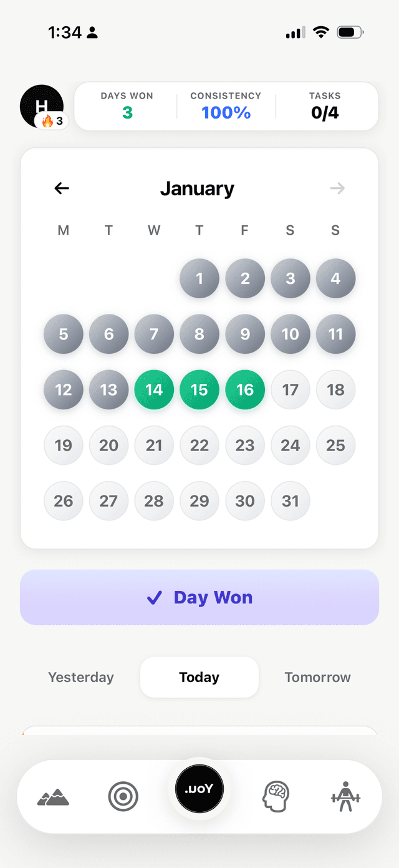Open the center You button

pos(199,789)
